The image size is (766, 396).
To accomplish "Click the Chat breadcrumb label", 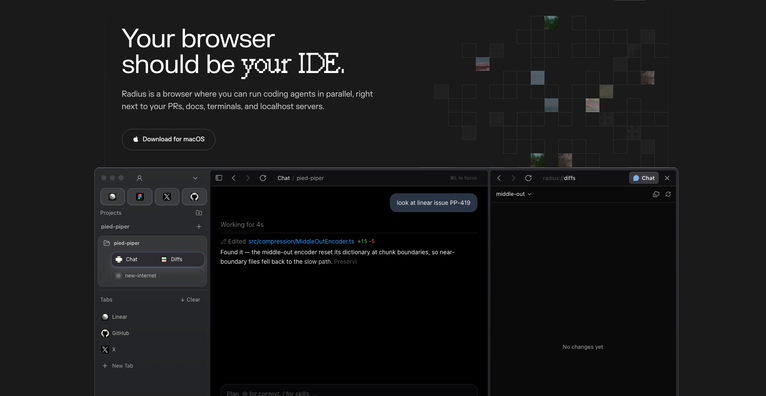I will (x=283, y=178).
